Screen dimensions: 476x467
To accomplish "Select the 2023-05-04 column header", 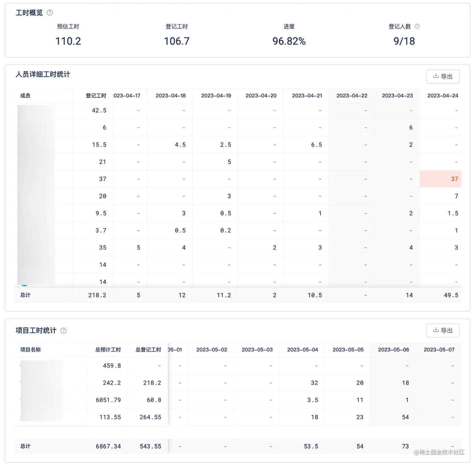I will click(303, 350).
